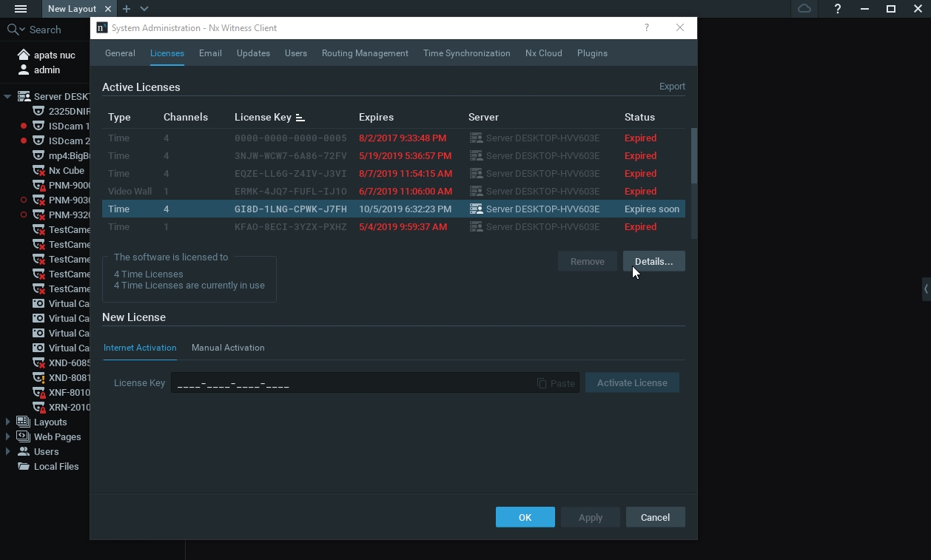Image resolution: width=931 pixels, height=560 pixels.
Task: Expand the Users tree node
Action: [7, 451]
